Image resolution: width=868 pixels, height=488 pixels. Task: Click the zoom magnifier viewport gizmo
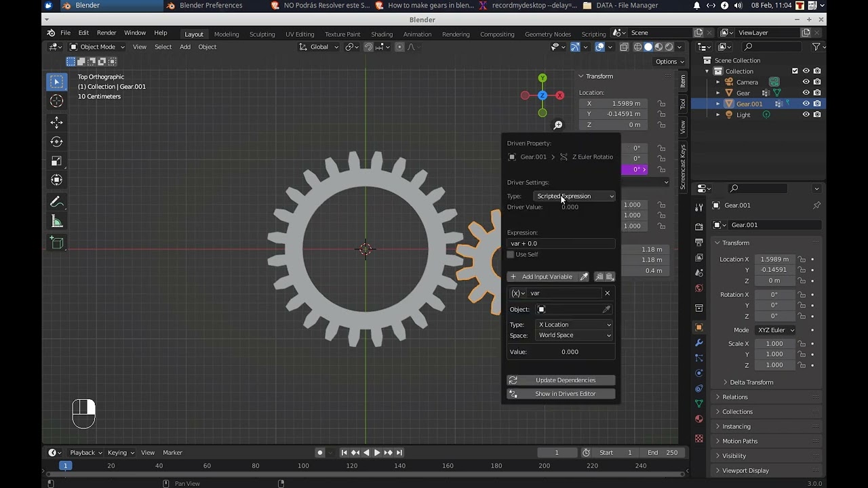[x=558, y=125]
